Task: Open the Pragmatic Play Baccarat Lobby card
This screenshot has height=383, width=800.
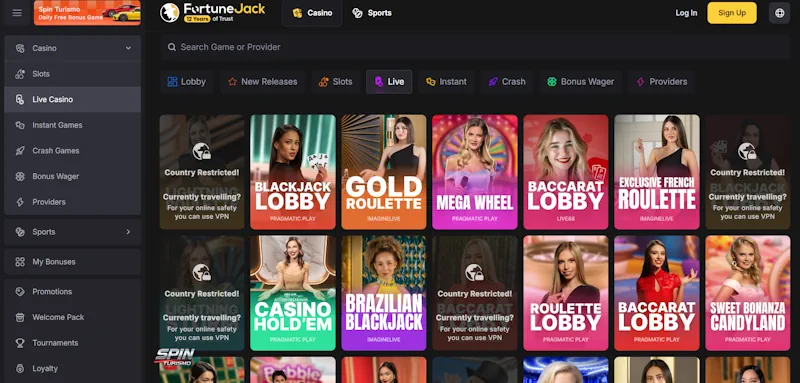Action: [x=657, y=293]
